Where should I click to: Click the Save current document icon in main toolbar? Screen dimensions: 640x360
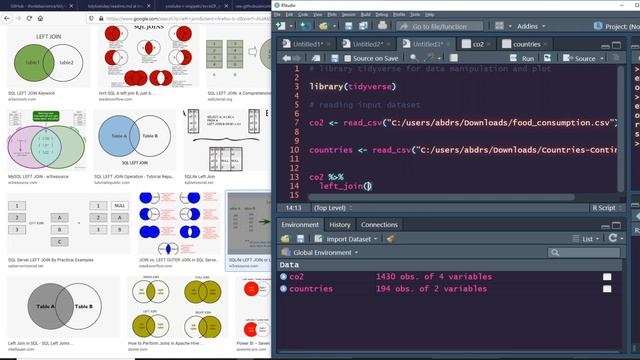tap(349, 26)
